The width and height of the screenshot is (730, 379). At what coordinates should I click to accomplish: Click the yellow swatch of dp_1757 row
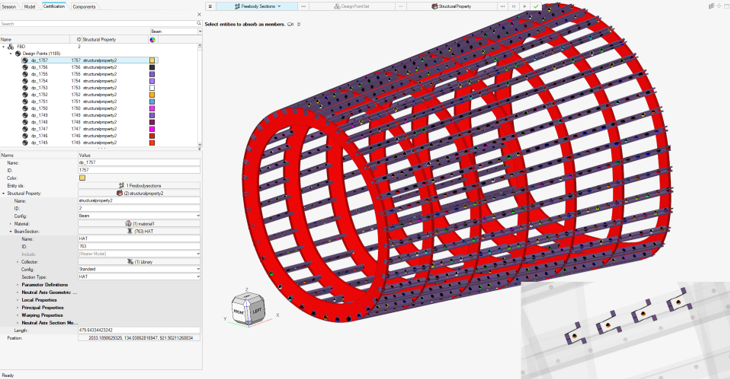(152, 60)
